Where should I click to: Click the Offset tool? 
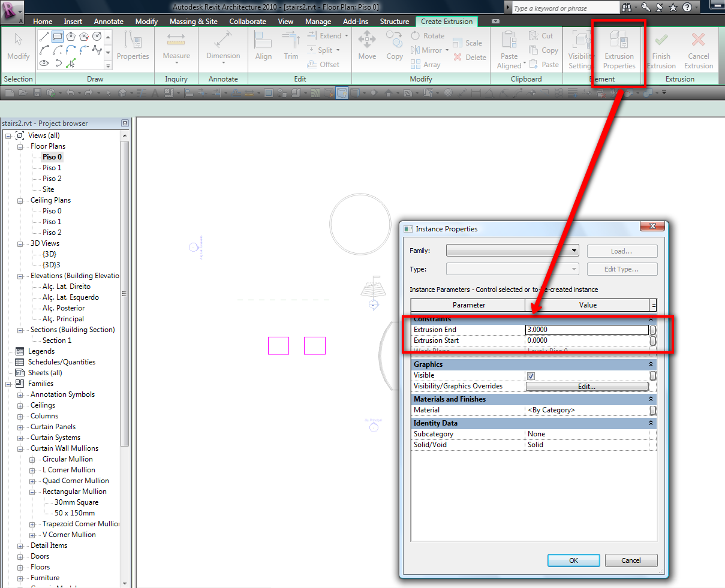324,65
